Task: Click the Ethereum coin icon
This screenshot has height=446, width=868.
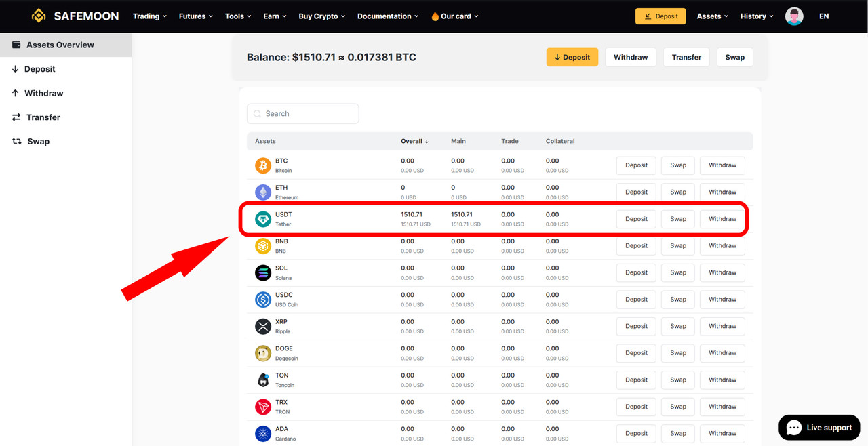Action: (x=263, y=192)
